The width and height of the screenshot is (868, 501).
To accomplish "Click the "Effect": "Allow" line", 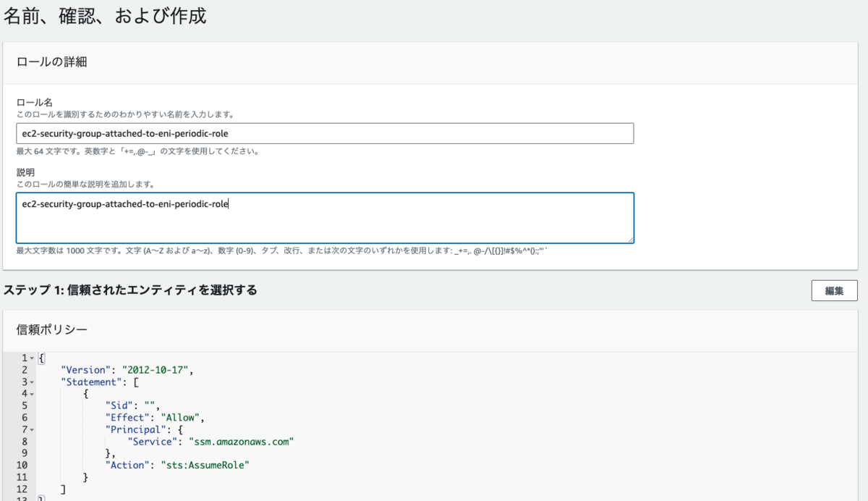I will point(155,417).
